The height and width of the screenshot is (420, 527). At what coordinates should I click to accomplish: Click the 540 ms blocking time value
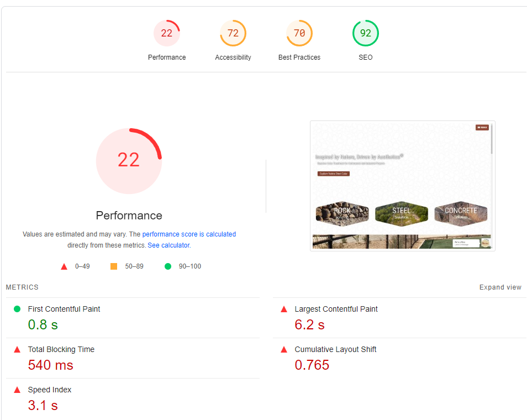tap(50, 365)
